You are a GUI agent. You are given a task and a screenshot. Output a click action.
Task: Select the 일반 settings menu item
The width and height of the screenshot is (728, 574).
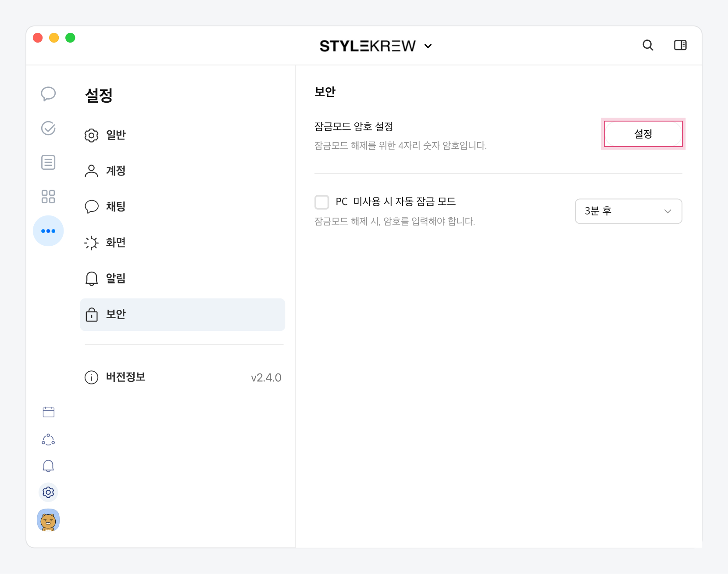(x=116, y=135)
